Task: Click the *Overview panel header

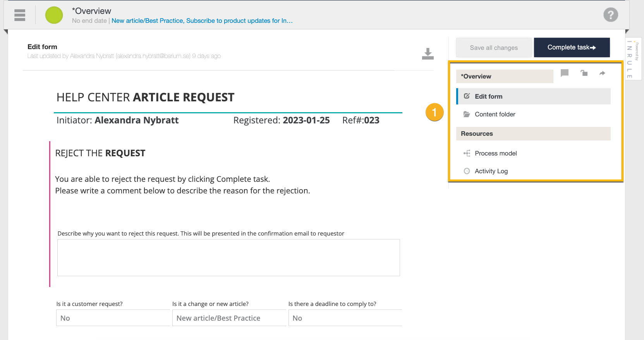Action: pyautogui.click(x=504, y=76)
